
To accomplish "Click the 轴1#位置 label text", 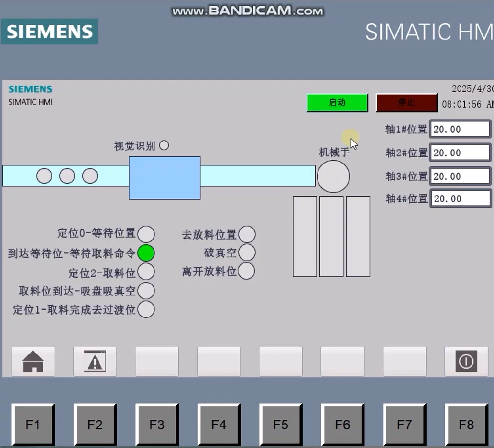I will 406,129.
